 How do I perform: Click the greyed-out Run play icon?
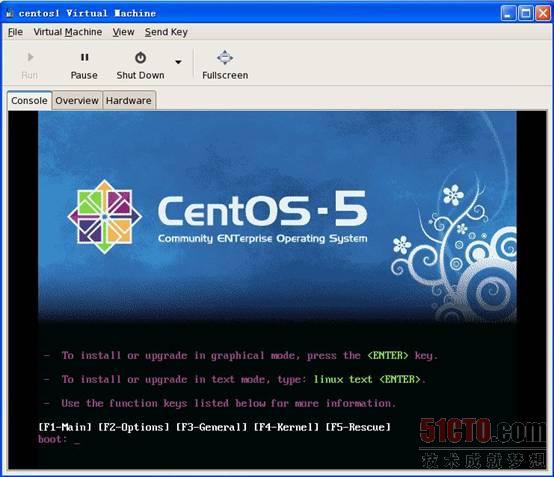click(x=30, y=57)
